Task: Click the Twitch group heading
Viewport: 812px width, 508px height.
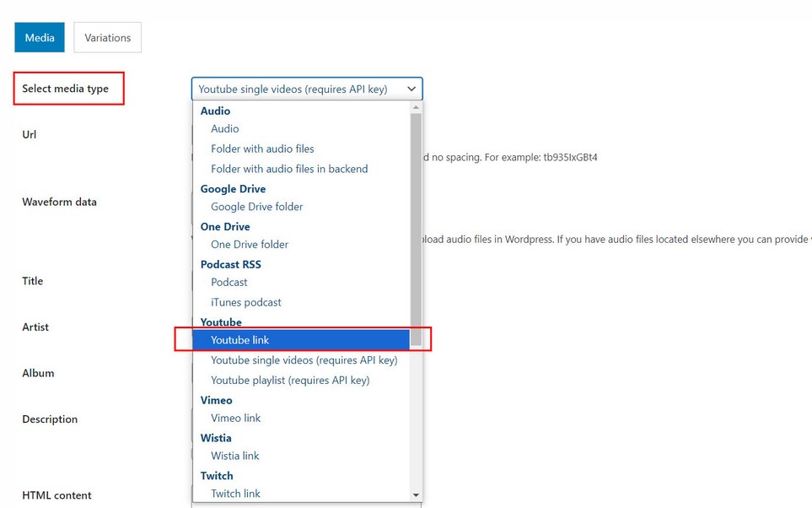Action: [217, 477]
